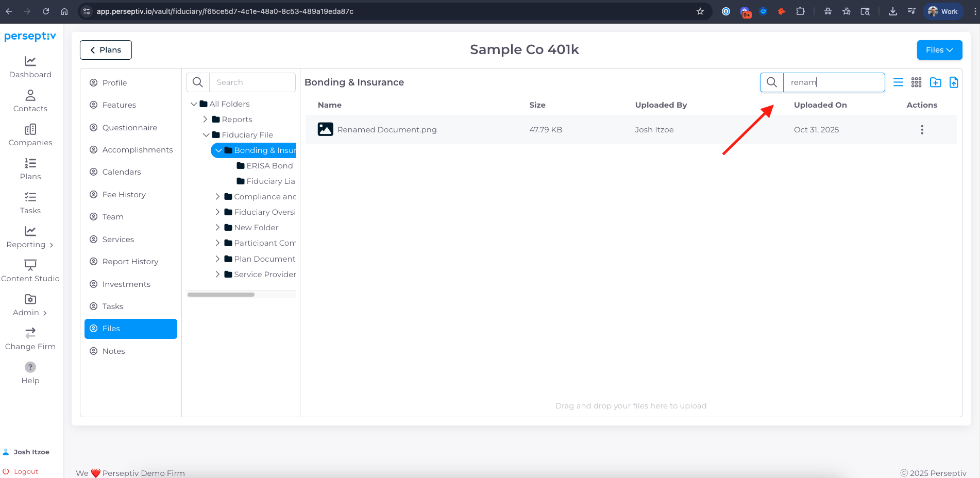
Task: Select the Services plan menu item
Action: pos(131,240)
